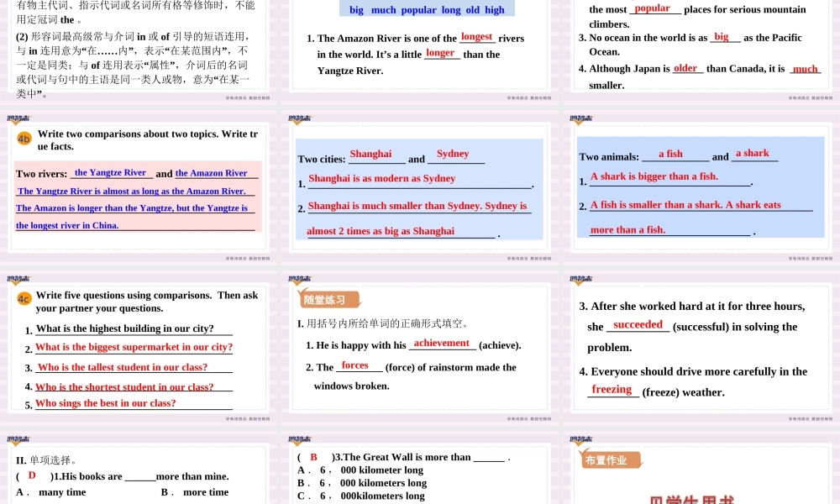Click the red ribbon logo on the 随堂练习 slide
Screen dimensions: 840x504
(x=297, y=279)
